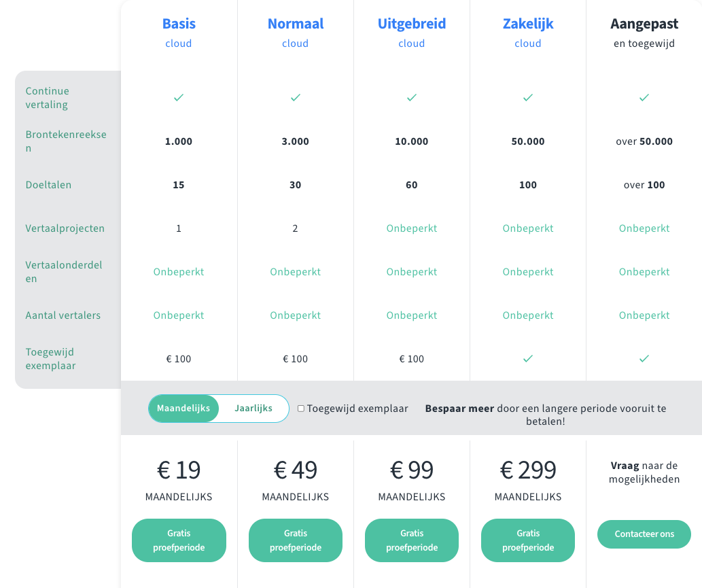Click the Basis column Continue vertaling checkmark
702x588 pixels.
pos(179,98)
